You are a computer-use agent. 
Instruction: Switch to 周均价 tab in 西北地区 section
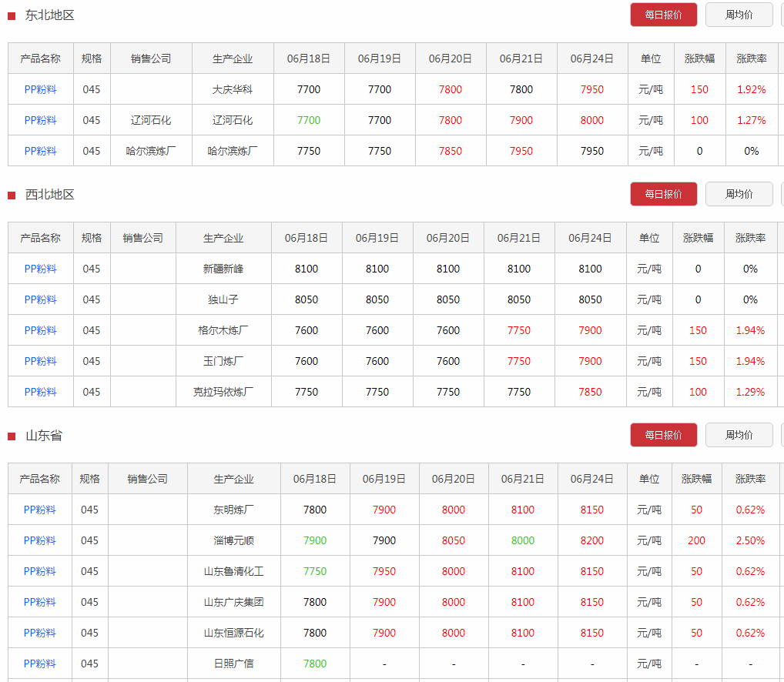pyautogui.click(x=739, y=194)
